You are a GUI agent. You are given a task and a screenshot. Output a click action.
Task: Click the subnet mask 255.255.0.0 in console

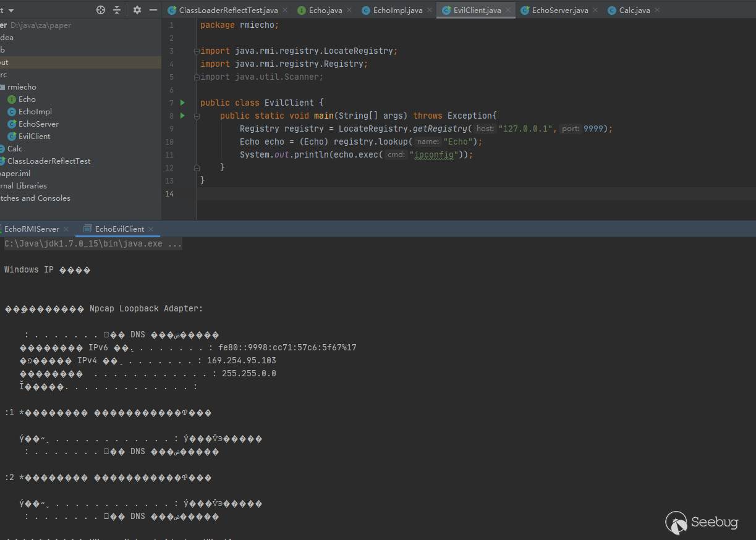[249, 374]
